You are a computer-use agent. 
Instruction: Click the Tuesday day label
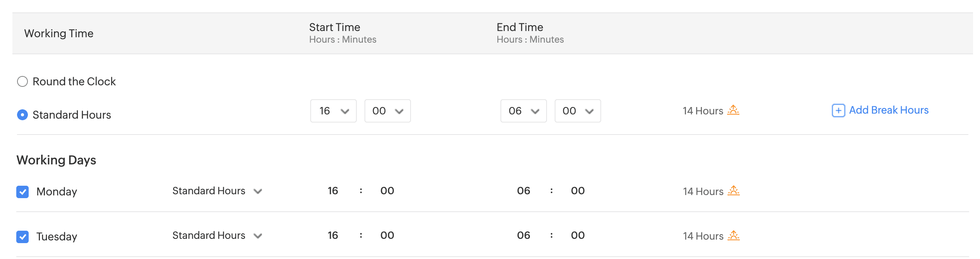click(57, 237)
